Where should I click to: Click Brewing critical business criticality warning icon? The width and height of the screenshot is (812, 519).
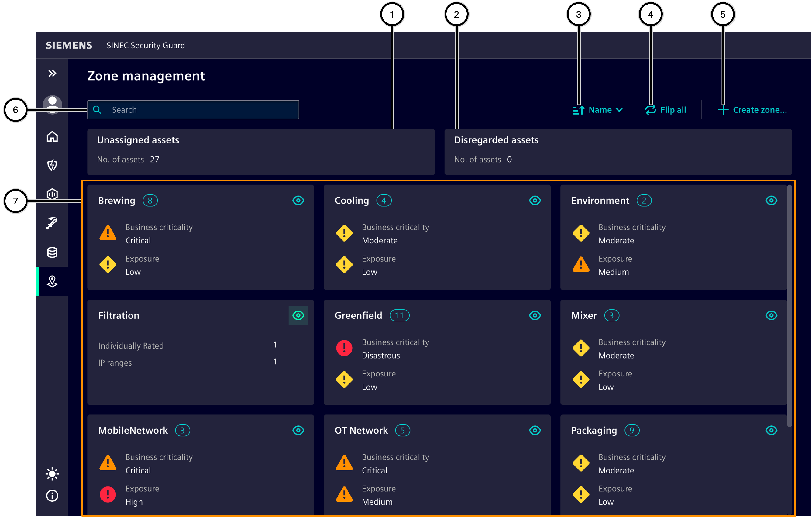108,233
